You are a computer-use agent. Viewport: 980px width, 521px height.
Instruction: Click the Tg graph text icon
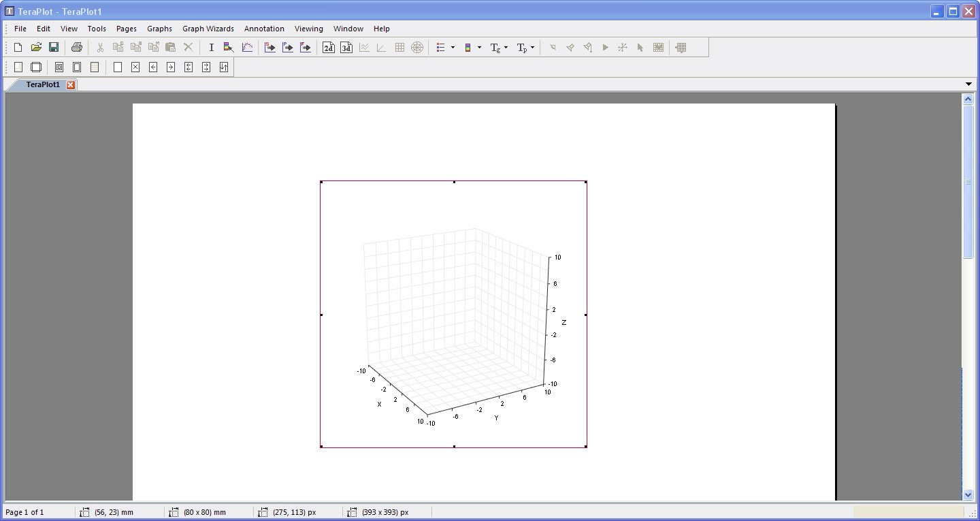coord(495,47)
